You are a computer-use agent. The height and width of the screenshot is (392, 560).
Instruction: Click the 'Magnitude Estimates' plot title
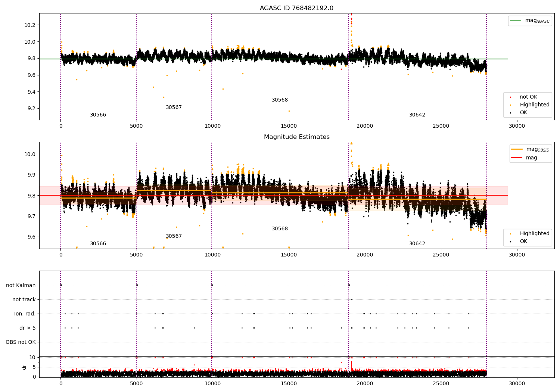click(296, 137)
